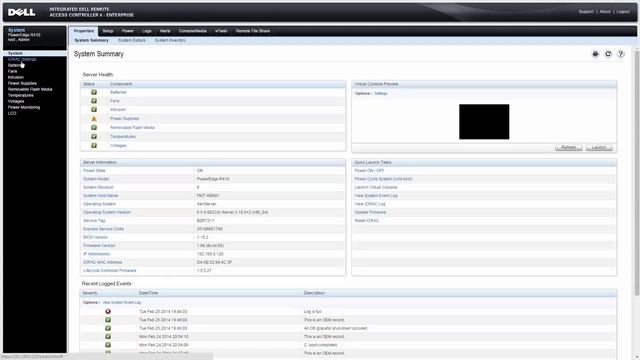Screen dimensions: 640x360
Task: Click Power ON / OFF quick launch task
Action: (x=369, y=171)
